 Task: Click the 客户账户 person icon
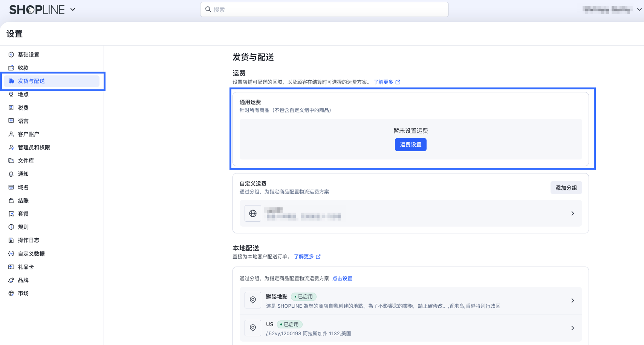(x=11, y=134)
